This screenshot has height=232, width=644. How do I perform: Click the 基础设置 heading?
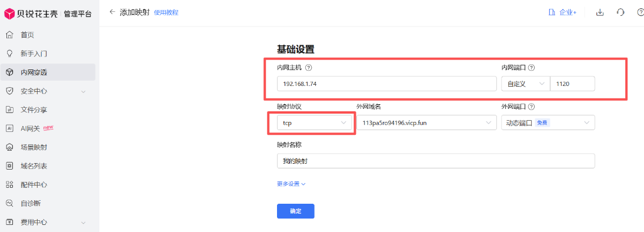[x=295, y=49]
